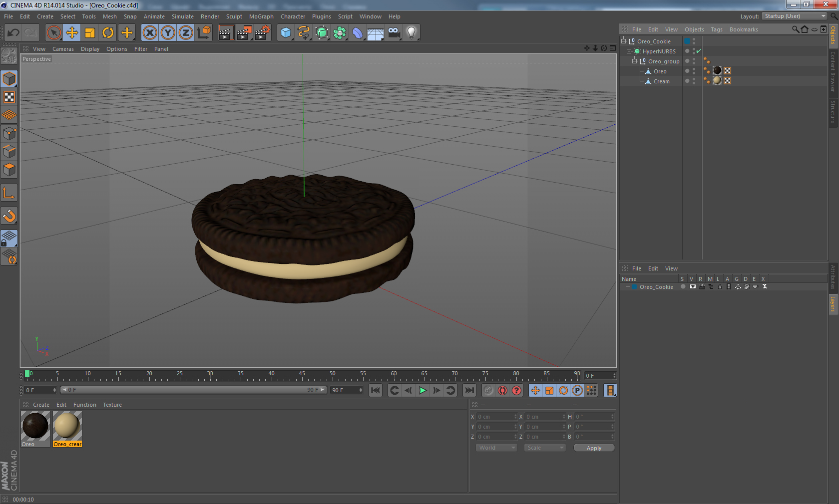The image size is (839, 504).
Task: Add a camera object
Action: point(394,33)
